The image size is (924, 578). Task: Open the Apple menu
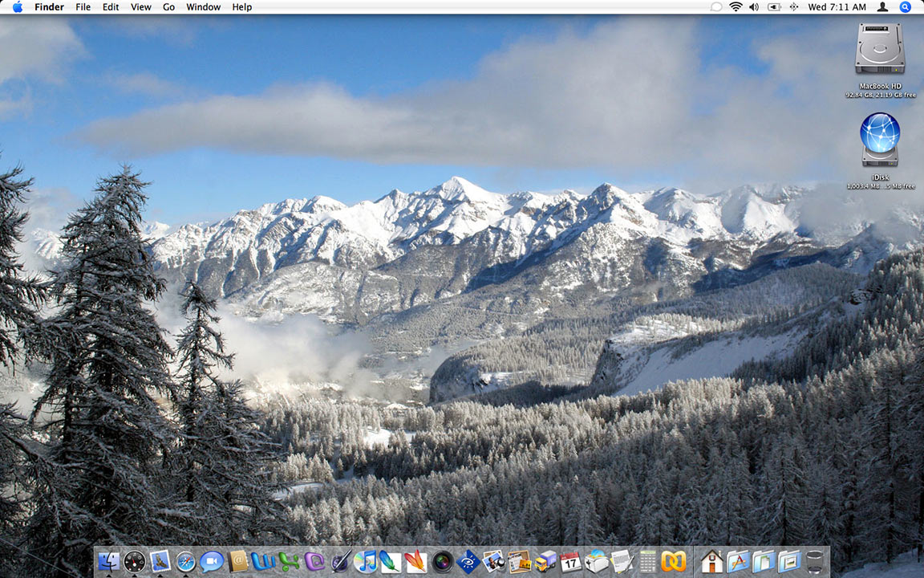coord(17,7)
